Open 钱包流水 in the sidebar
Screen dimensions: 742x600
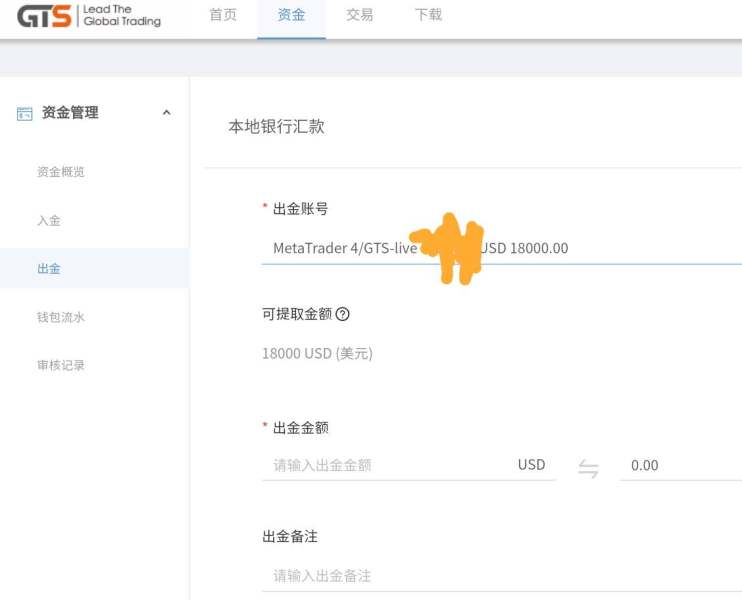[x=61, y=317]
